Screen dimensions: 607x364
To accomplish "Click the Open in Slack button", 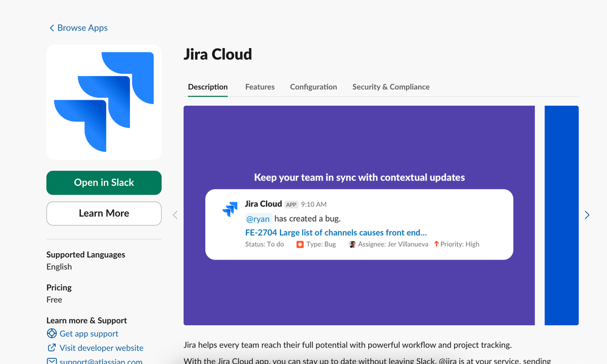I will coord(104,183).
